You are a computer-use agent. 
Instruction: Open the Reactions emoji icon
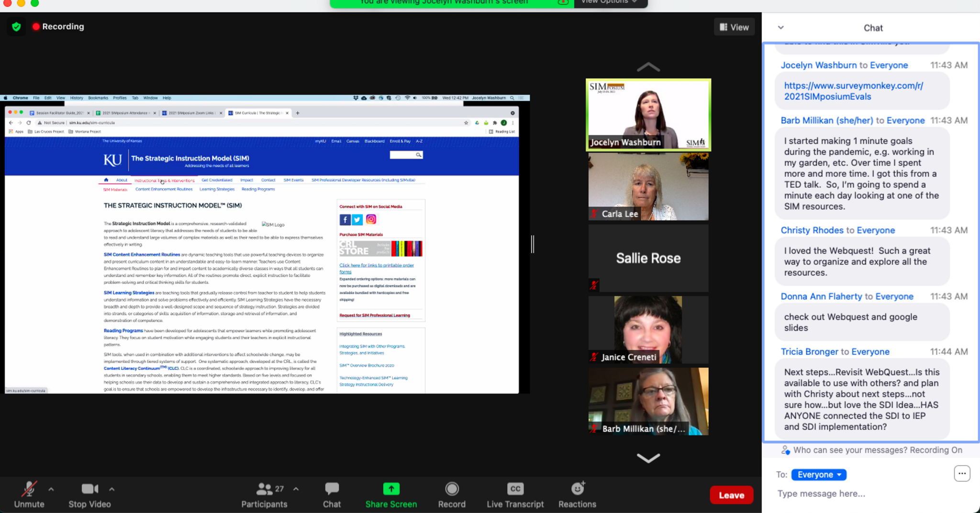coord(578,489)
